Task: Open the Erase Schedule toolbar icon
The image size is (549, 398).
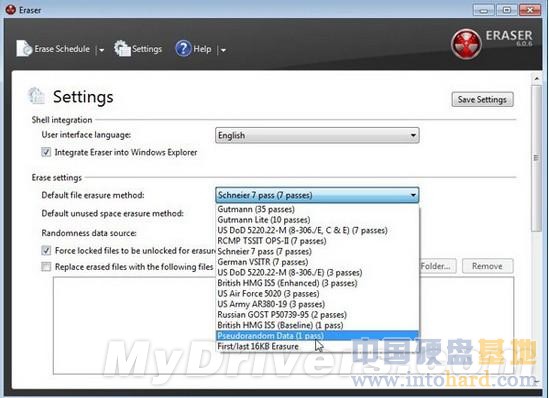Action: tap(24, 48)
